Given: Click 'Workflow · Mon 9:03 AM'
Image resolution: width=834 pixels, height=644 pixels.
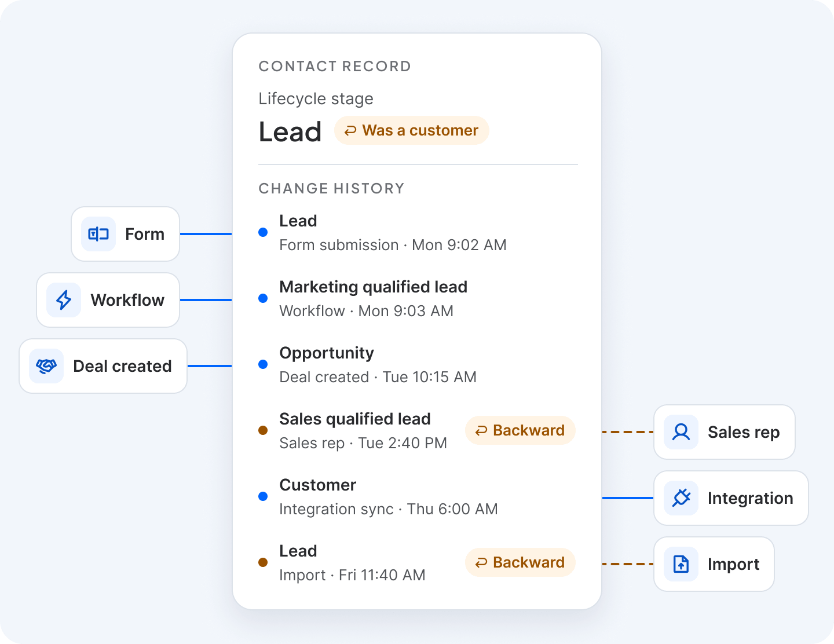Looking at the screenshot, I should pyautogui.click(x=366, y=311).
